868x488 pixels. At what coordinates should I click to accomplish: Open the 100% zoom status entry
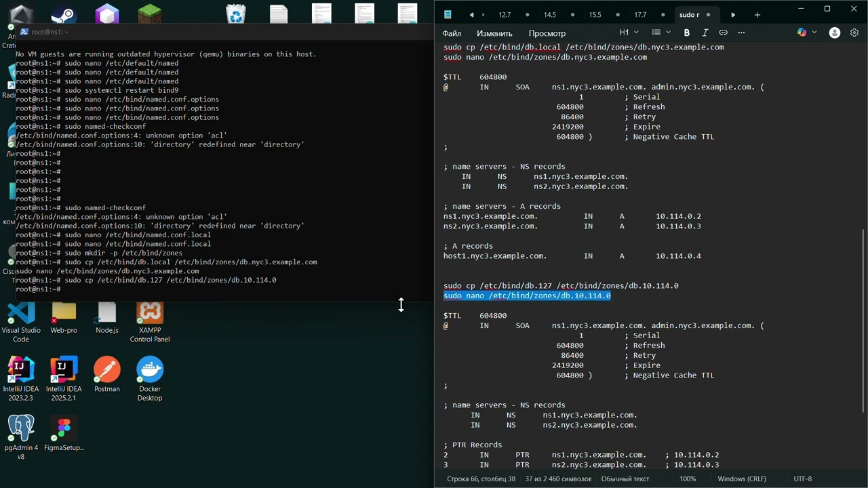tap(688, 479)
